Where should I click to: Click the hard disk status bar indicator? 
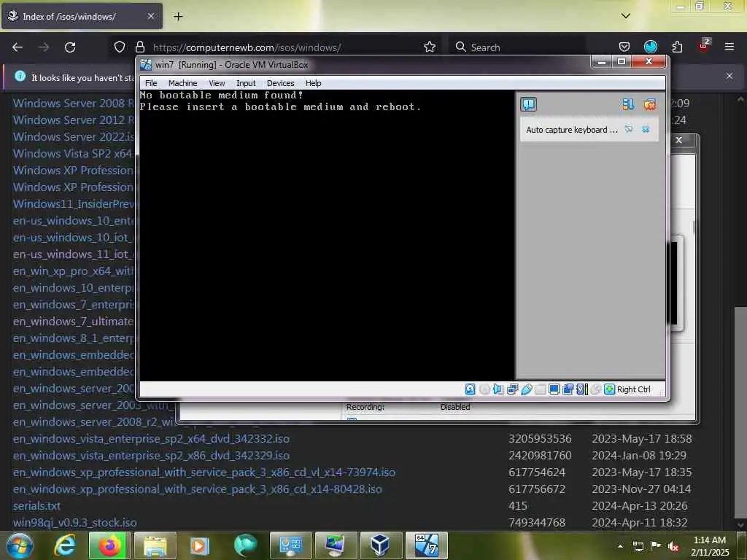[x=471, y=389]
